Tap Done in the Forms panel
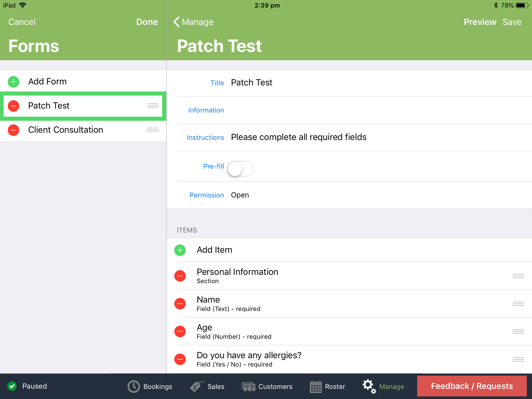The image size is (532, 399). point(147,22)
